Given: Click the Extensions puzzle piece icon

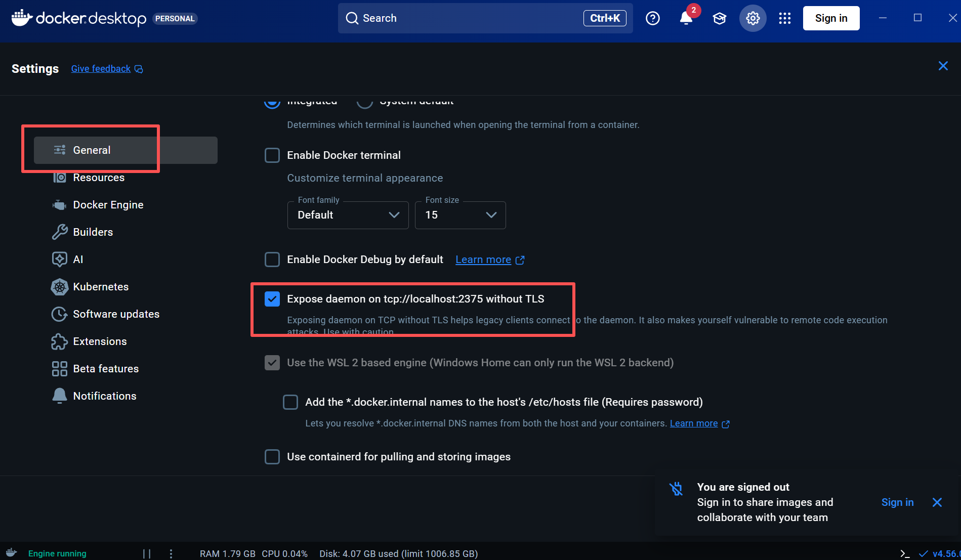Looking at the screenshot, I should tap(60, 341).
